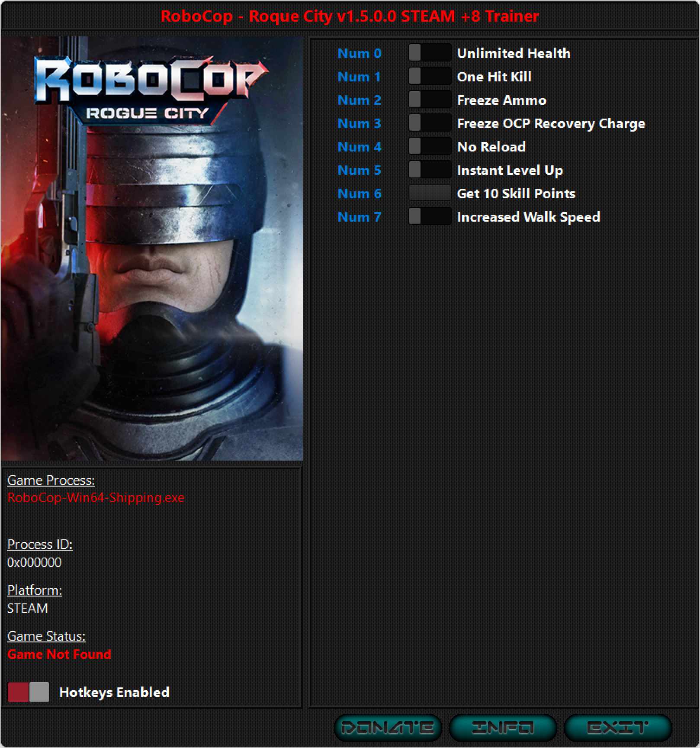The width and height of the screenshot is (700, 748).
Task: Click the RoboCop-Win64-Shipping.exe process name
Action: [96, 498]
